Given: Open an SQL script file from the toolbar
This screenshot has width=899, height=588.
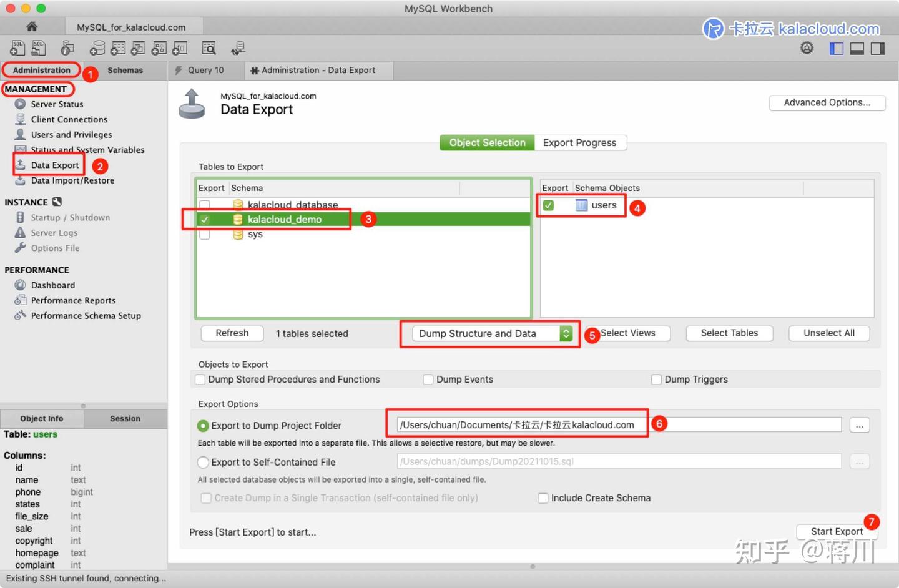Looking at the screenshot, I should (38, 48).
